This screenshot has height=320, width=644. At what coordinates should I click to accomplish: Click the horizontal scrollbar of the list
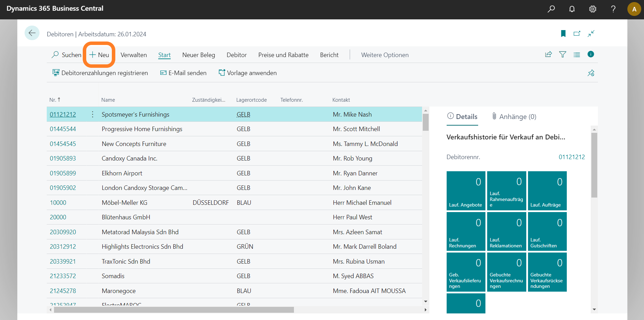(x=174, y=310)
